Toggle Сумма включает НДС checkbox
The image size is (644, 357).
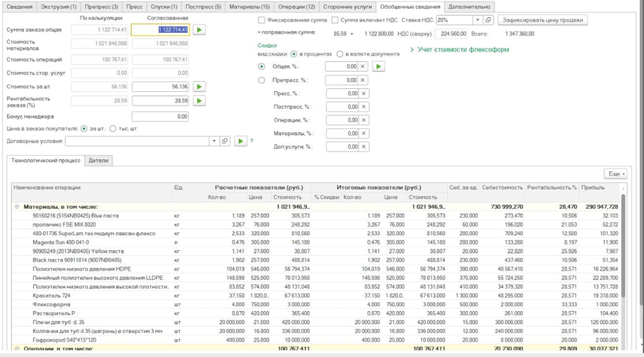tap(335, 21)
